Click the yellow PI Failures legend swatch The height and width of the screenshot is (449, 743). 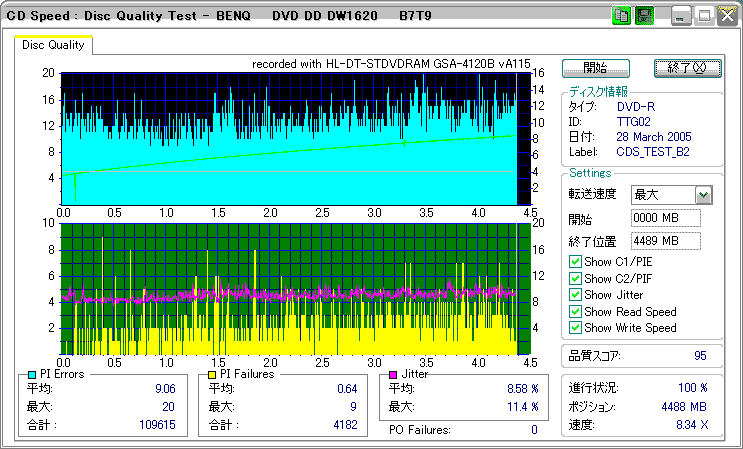211,374
